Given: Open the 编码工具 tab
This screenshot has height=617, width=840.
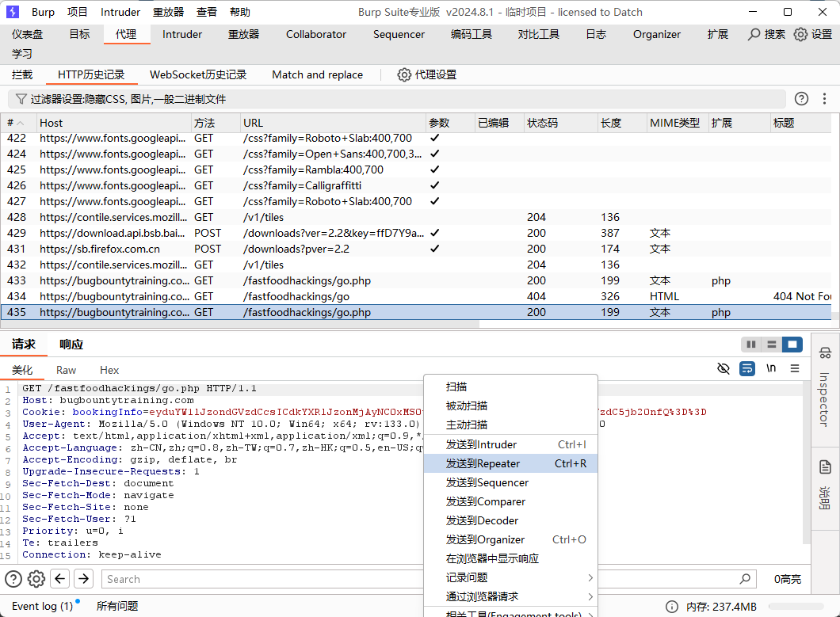Looking at the screenshot, I should tap(471, 34).
